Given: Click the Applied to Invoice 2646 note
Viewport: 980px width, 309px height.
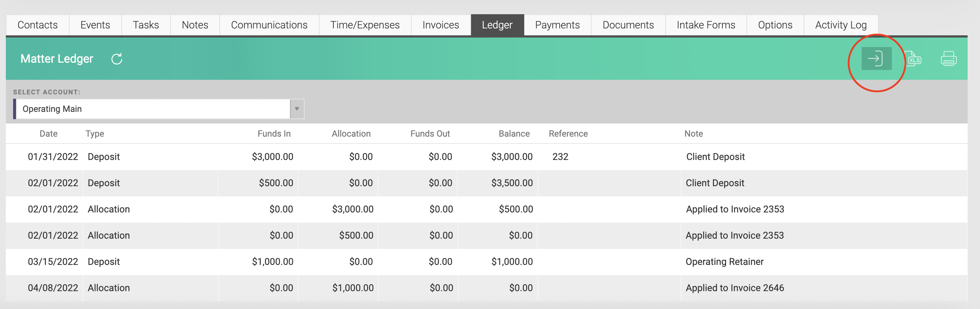Looking at the screenshot, I should tap(734, 288).
